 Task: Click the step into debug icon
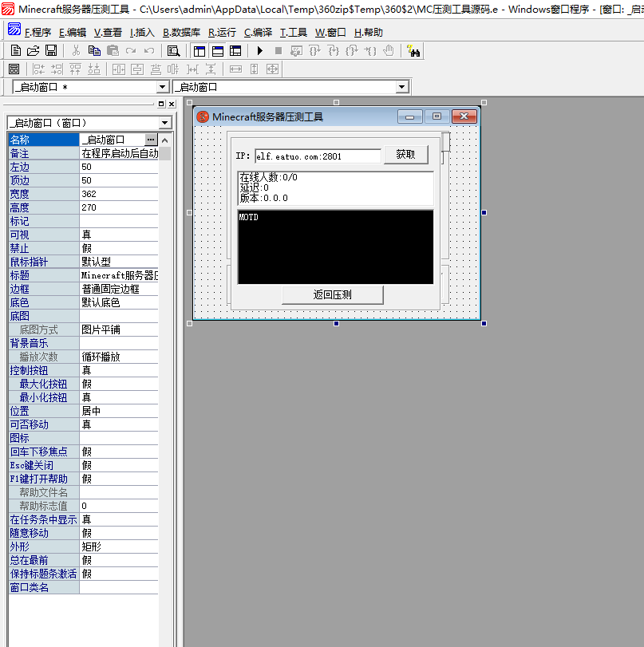pos(333,51)
